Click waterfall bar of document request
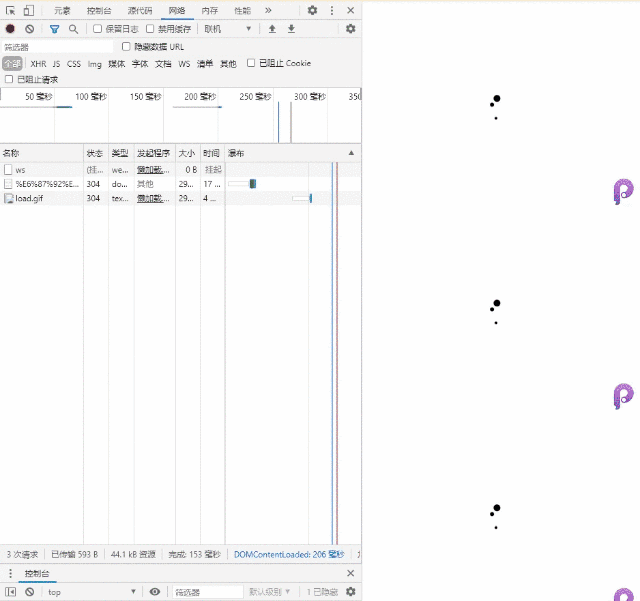This screenshot has height=601, width=640. tap(242, 184)
